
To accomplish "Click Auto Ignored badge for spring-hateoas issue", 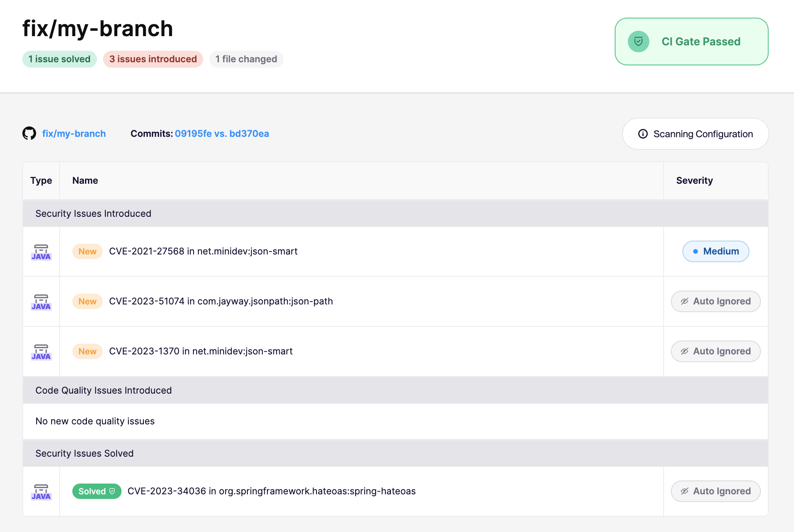I will click(716, 491).
